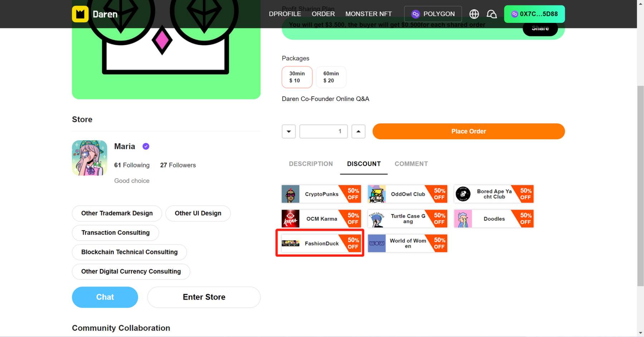Select the Other UI Design tag
The image size is (644, 337).
(x=198, y=213)
